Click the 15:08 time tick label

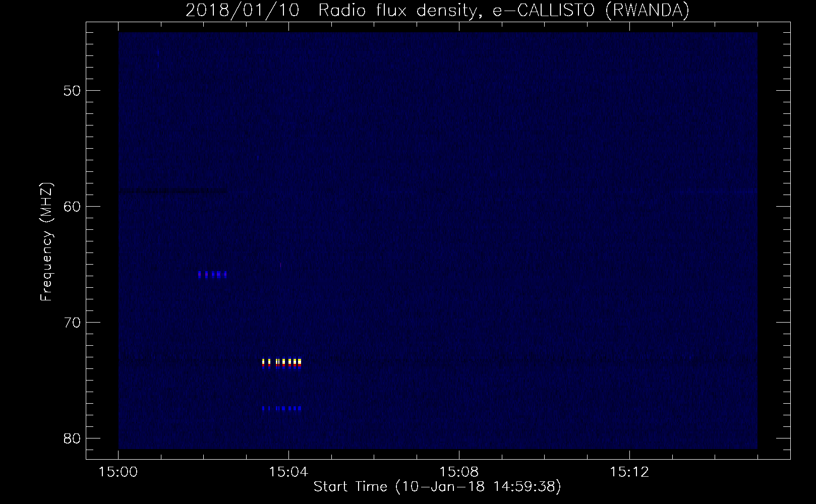(x=458, y=472)
